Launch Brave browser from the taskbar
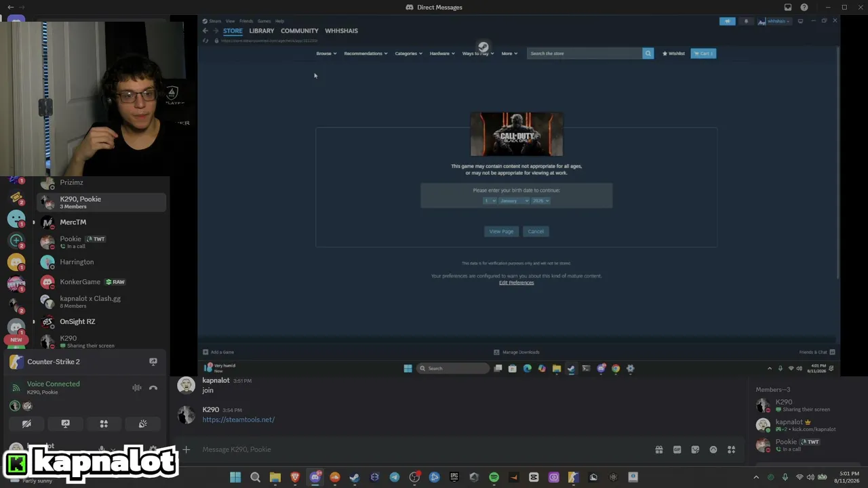The height and width of the screenshot is (488, 868). [x=295, y=477]
